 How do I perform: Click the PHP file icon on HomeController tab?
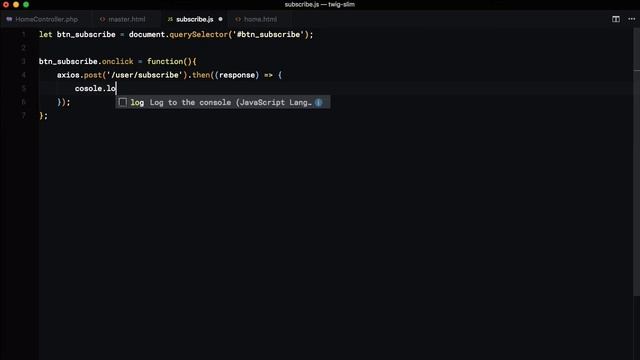click(x=9, y=19)
